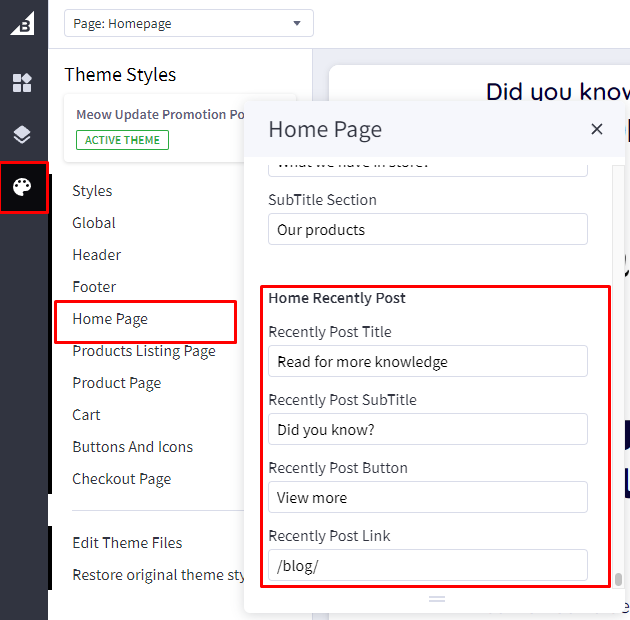The height and width of the screenshot is (620, 630).
Task: Select the Home Page menu item
Action: [110, 319]
